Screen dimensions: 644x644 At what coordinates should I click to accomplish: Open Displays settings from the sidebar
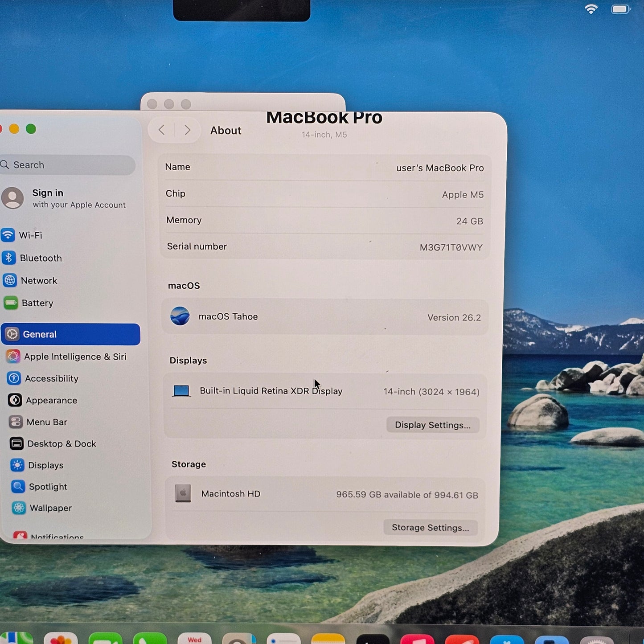(x=45, y=465)
